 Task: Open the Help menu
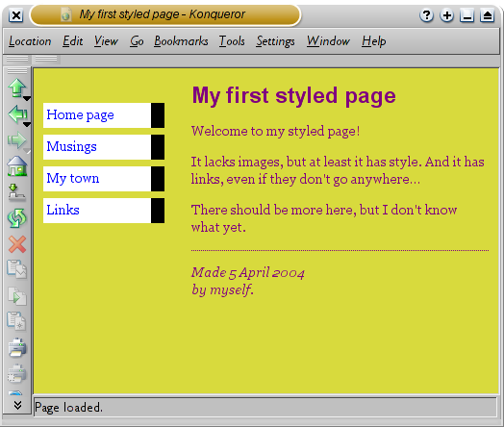pos(374,41)
